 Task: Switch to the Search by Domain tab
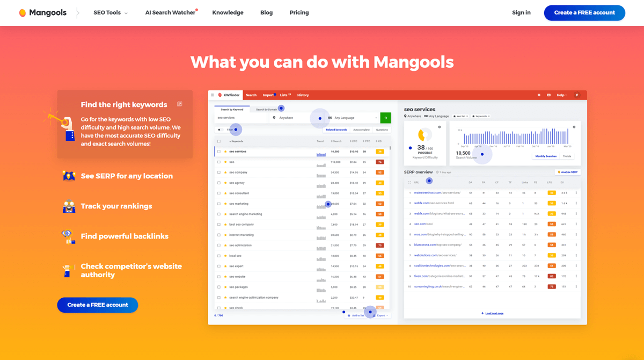(266, 109)
